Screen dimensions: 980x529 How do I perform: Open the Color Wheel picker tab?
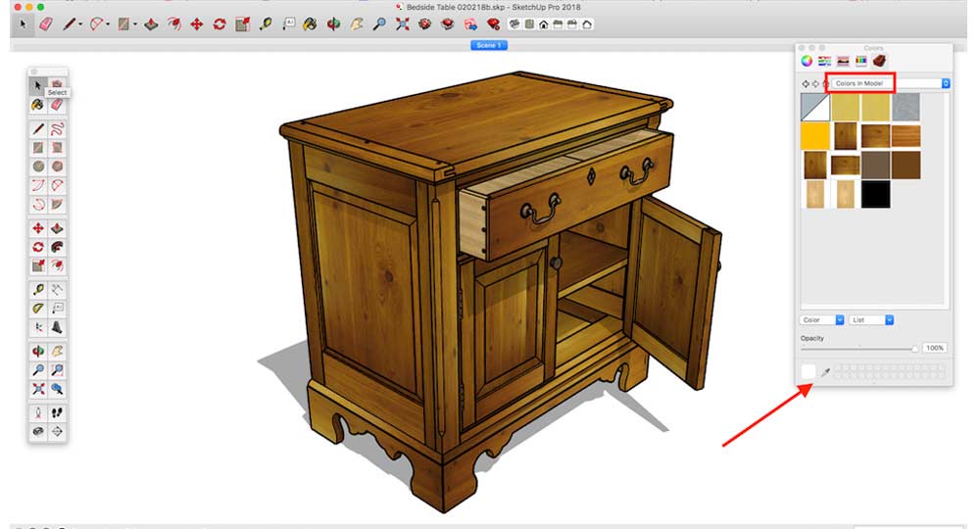pos(807,61)
